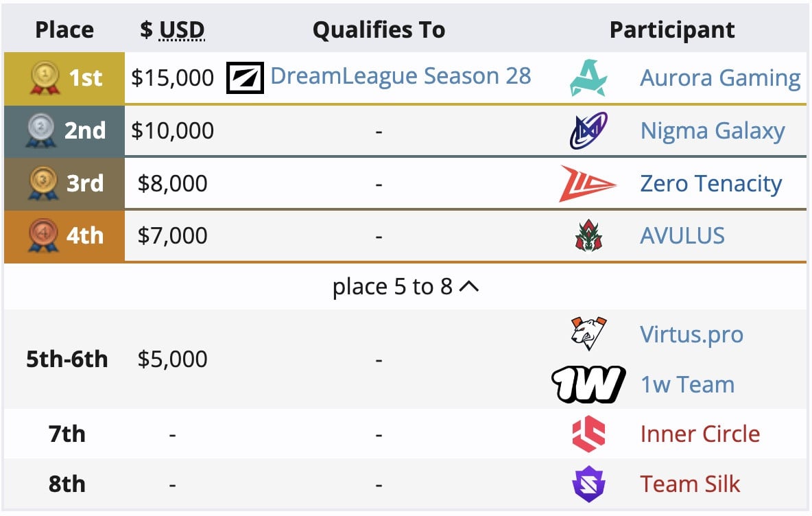Click the 1W team logo

pos(588,384)
